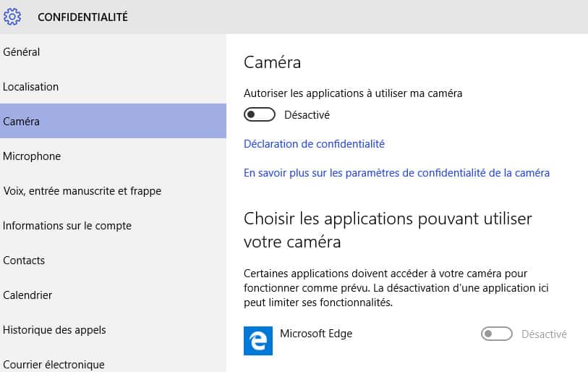Select Historique des appels
The width and height of the screenshot is (588, 372).
click(113, 329)
